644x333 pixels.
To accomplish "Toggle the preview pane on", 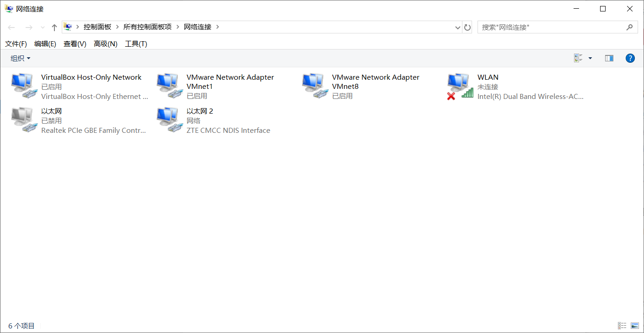I will (x=609, y=58).
